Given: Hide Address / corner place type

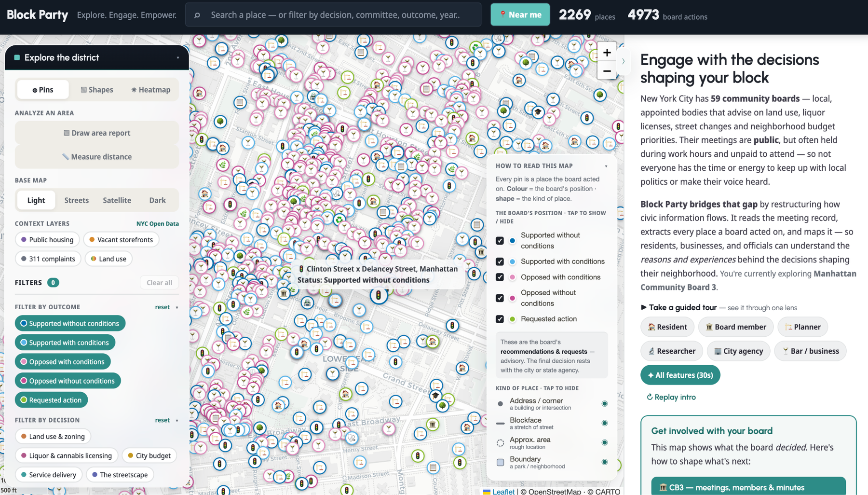Looking at the screenshot, I should pyautogui.click(x=604, y=404).
